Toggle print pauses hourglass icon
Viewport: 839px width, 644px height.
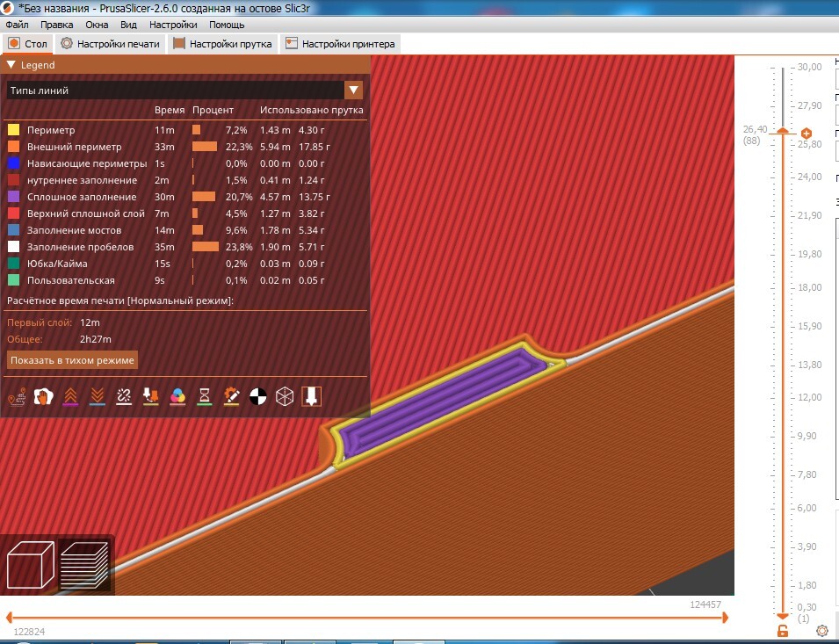click(205, 397)
